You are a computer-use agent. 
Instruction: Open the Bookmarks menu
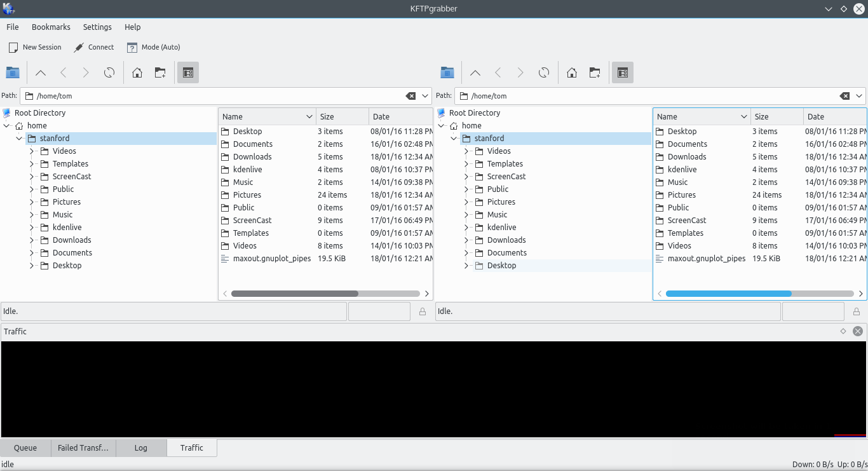51,27
